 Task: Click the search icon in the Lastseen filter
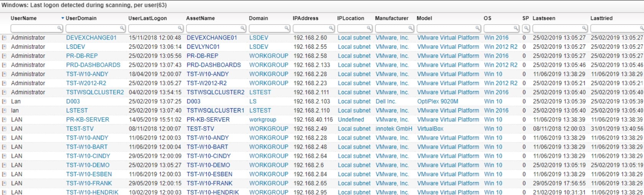coord(584,28)
